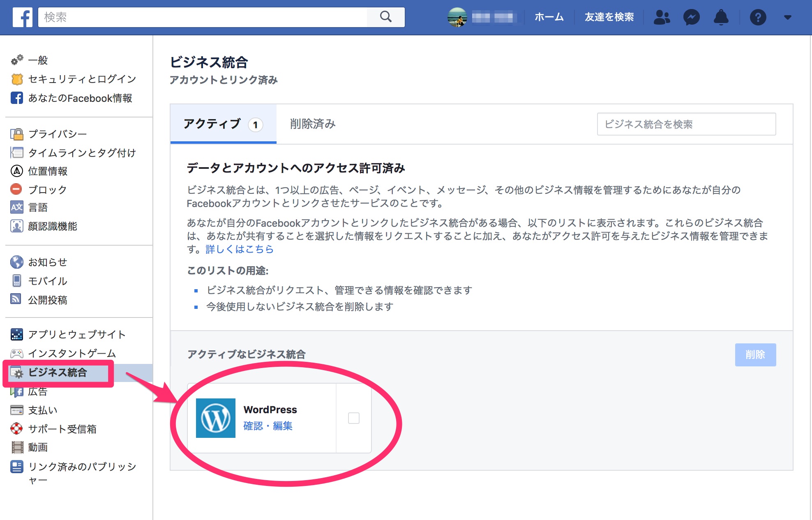Click the プライバシー lock icon

[x=17, y=134]
